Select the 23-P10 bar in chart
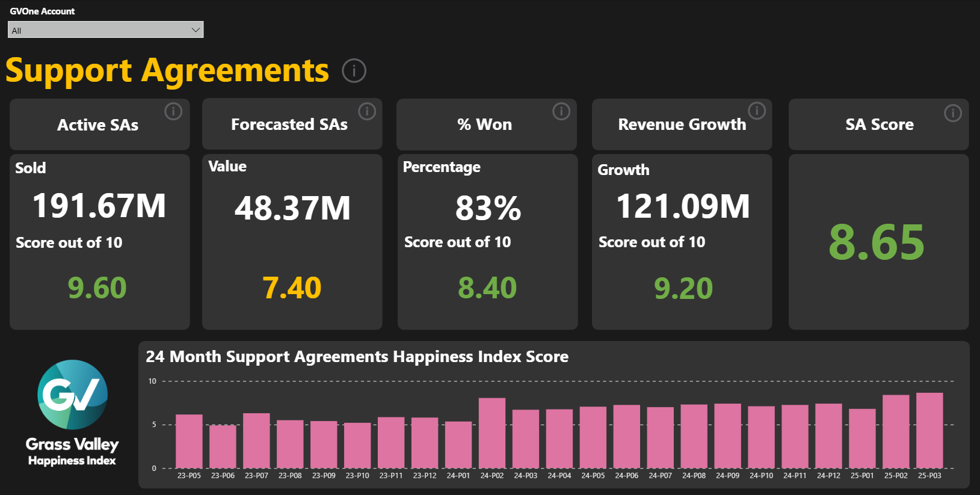Viewport: 980px width, 495px height. coord(357,446)
